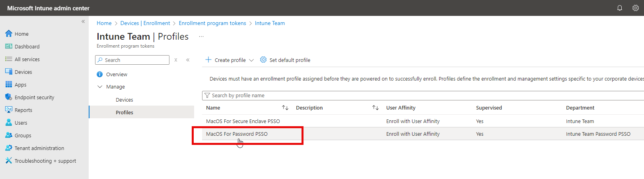Screen dimensions: 644x179
Task: Collapse the left navigation sidebar
Action: pyautogui.click(x=83, y=21)
